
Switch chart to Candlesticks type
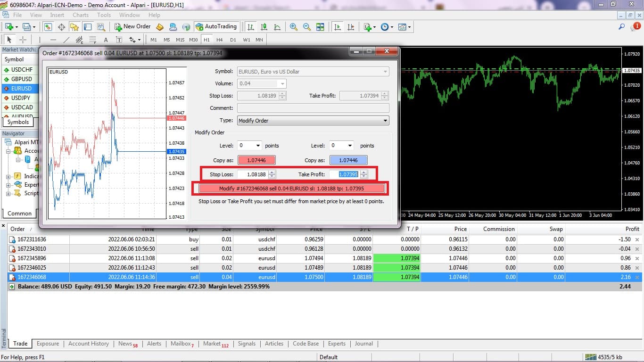(264, 27)
